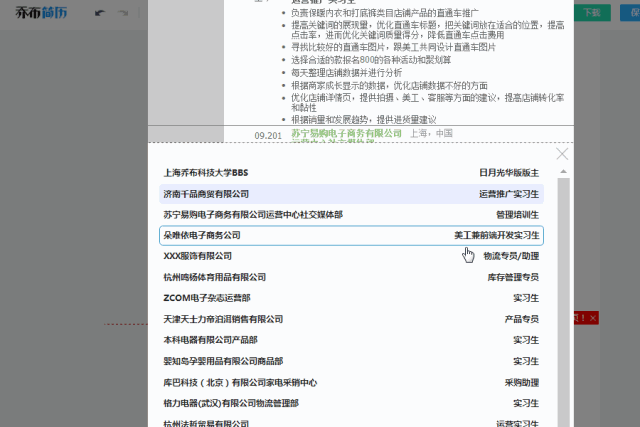
Task: Select 库巴科技（北京）有限公司家电采销中心 entry
Action: (351, 383)
